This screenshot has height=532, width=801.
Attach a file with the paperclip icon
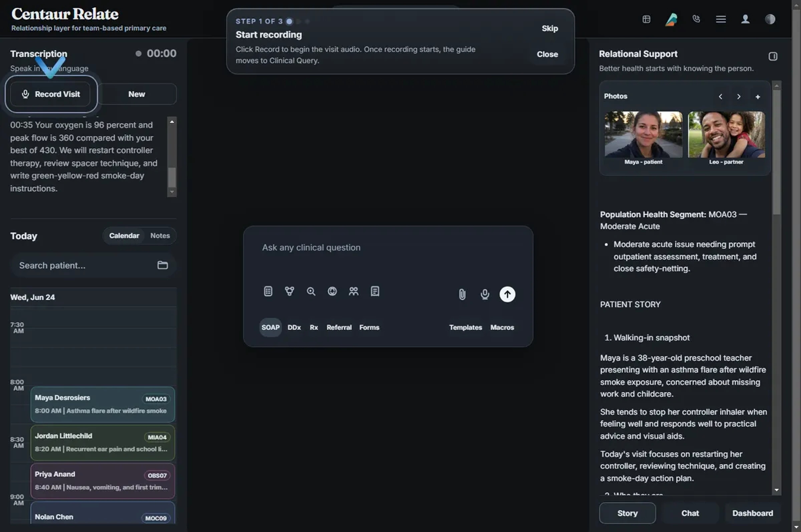tap(462, 294)
